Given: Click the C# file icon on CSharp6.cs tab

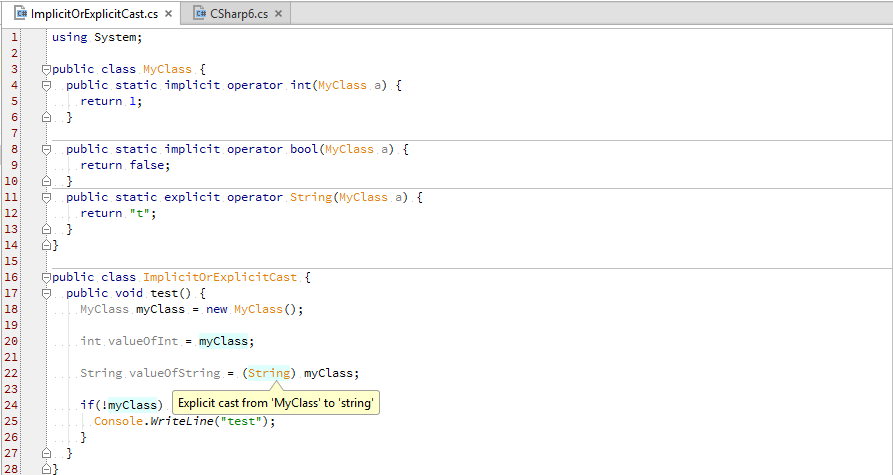Looking at the screenshot, I should click(199, 14).
